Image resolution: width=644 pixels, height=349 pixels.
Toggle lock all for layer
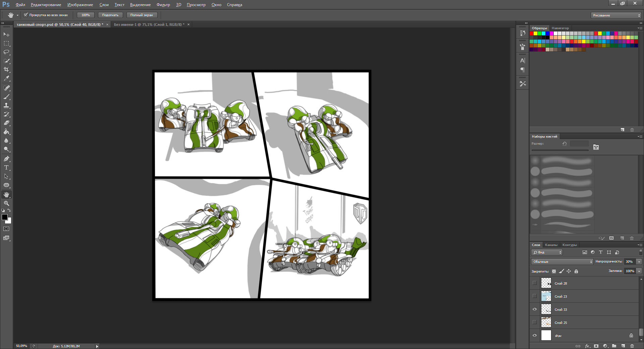tap(576, 271)
